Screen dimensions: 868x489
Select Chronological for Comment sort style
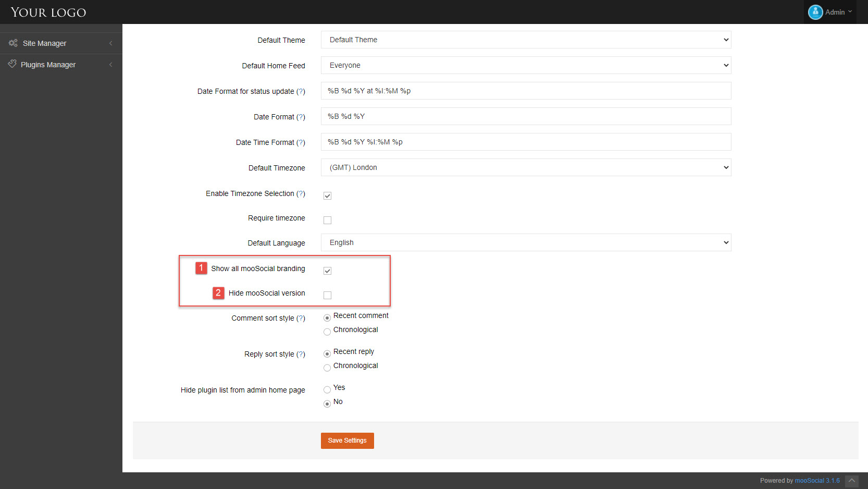pyautogui.click(x=327, y=332)
